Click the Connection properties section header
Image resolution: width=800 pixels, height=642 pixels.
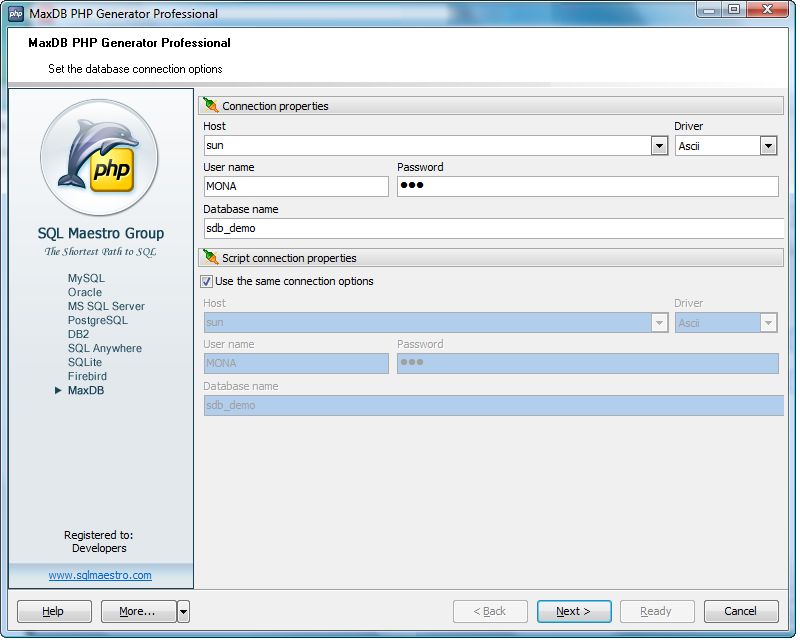pyautogui.click(x=492, y=106)
